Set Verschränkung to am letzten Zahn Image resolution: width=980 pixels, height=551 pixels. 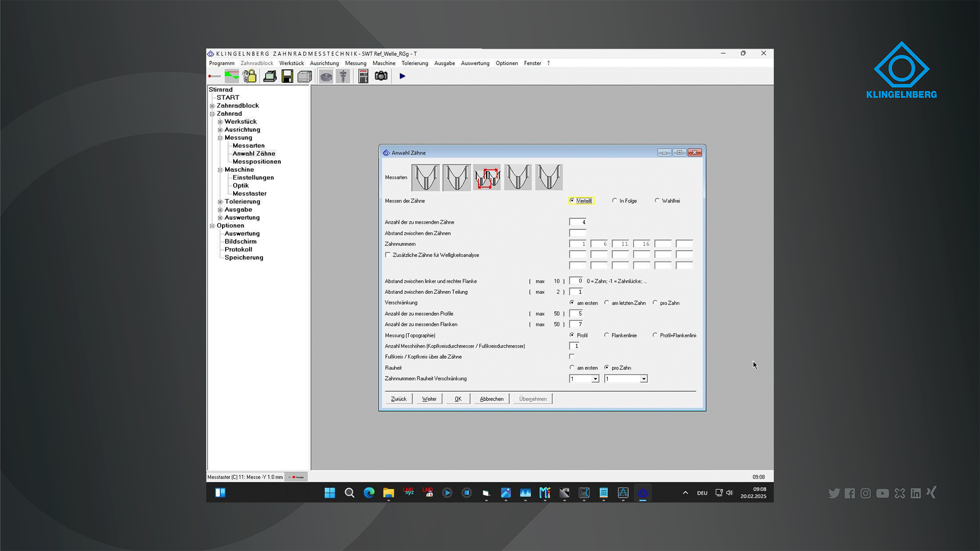tap(606, 303)
